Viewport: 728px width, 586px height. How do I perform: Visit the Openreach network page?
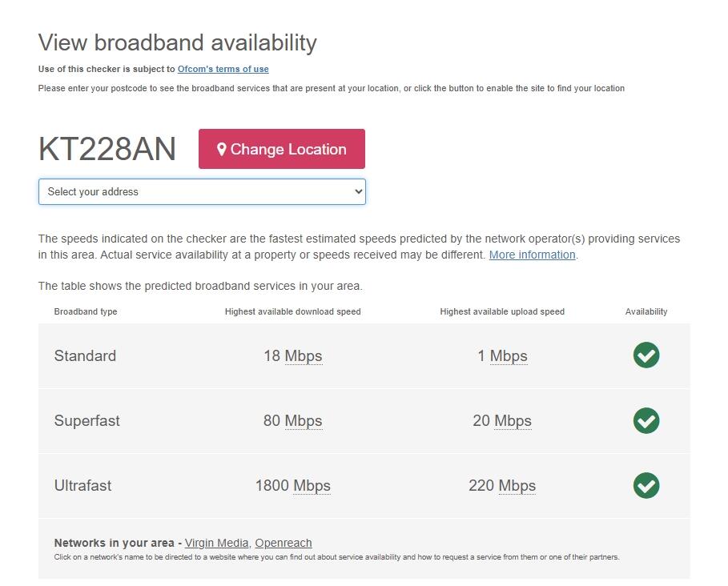point(283,542)
